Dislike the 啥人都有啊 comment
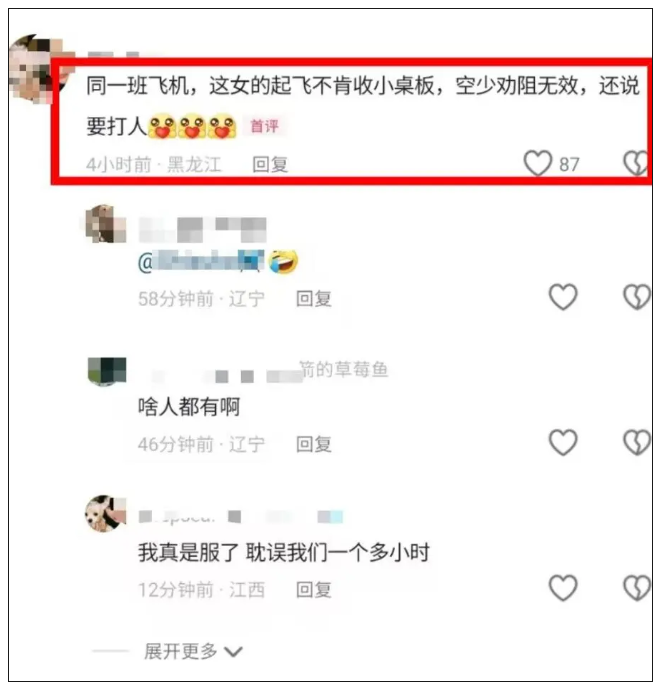 (636, 442)
